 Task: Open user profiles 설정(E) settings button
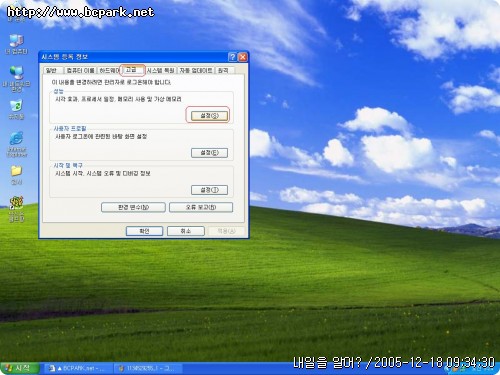click(209, 153)
